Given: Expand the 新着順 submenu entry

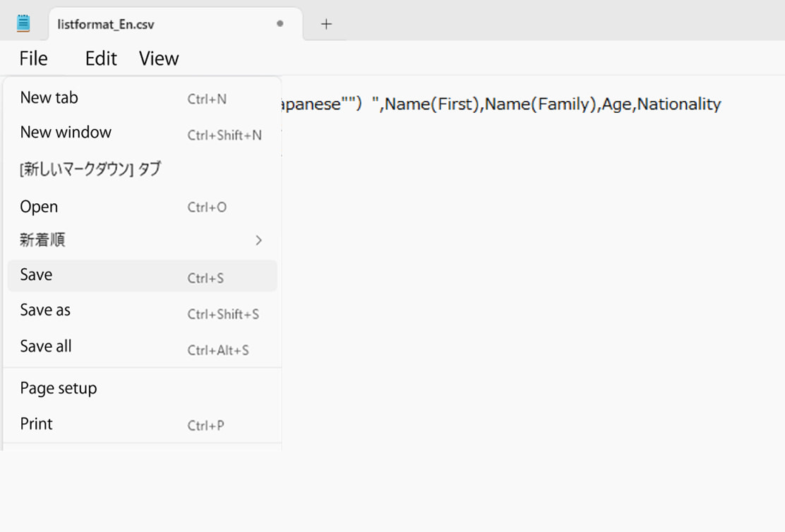Looking at the screenshot, I should (x=44, y=240).
